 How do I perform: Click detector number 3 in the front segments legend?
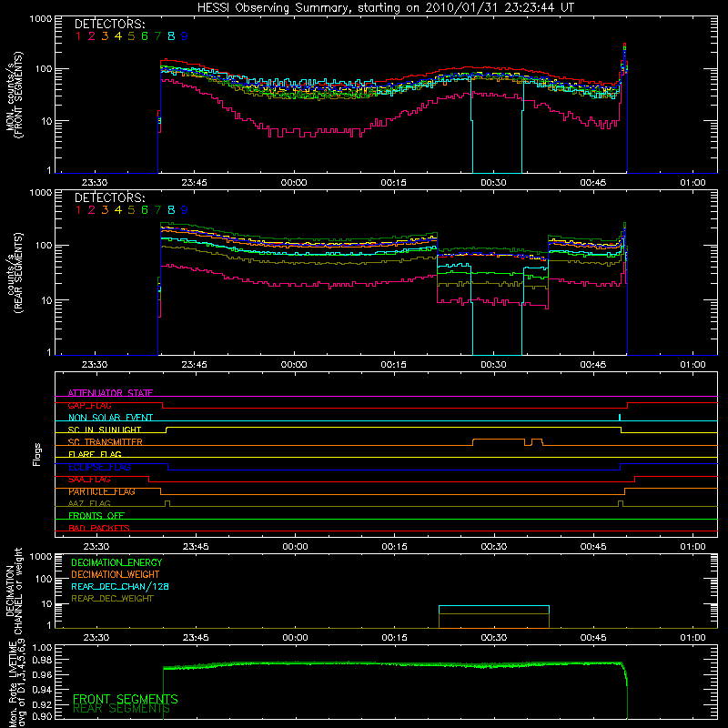click(x=105, y=36)
